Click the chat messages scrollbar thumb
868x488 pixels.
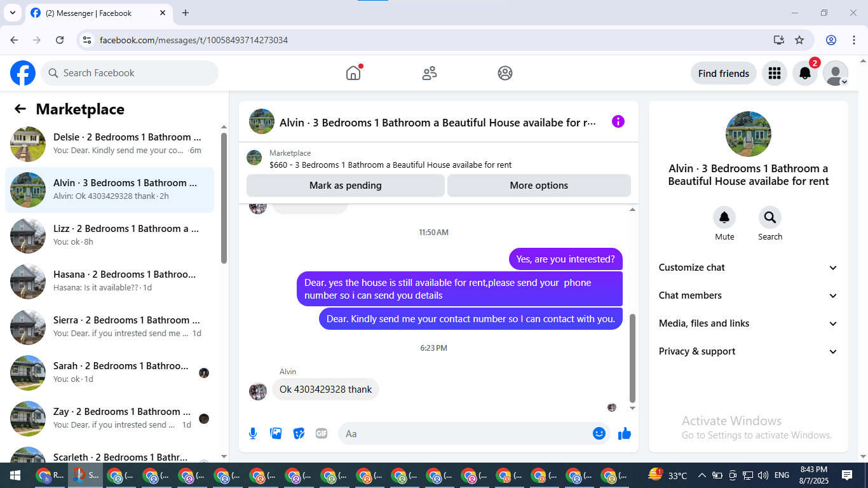click(632, 358)
